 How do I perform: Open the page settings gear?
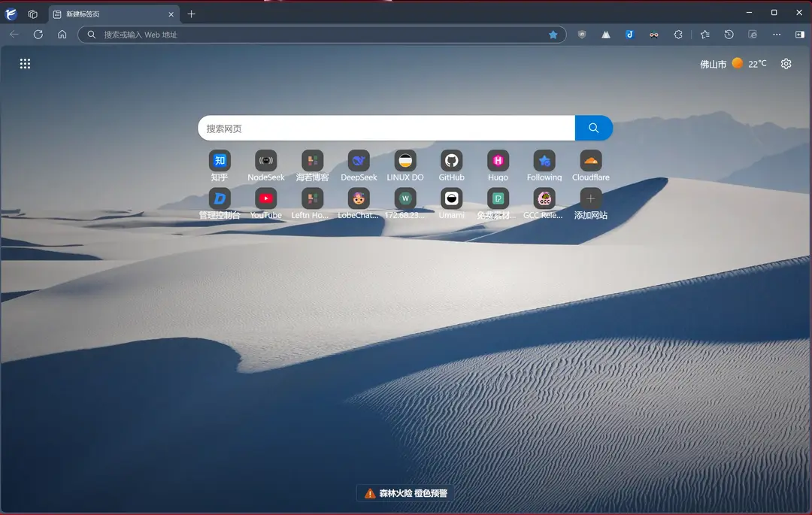pos(786,64)
